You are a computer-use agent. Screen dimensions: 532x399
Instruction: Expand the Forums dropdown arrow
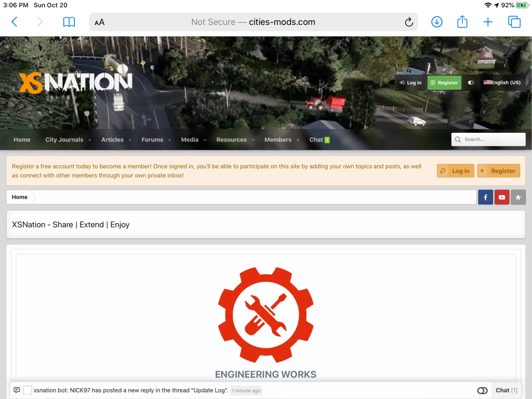click(170, 140)
